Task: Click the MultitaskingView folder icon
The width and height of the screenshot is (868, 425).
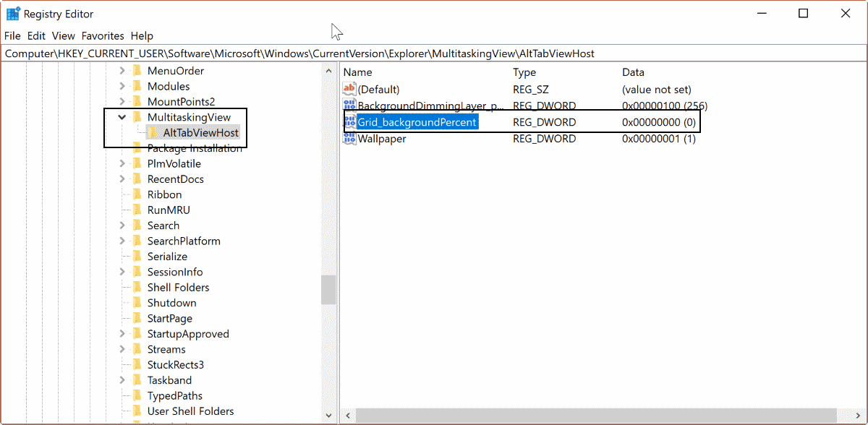Action: tap(137, 117)
